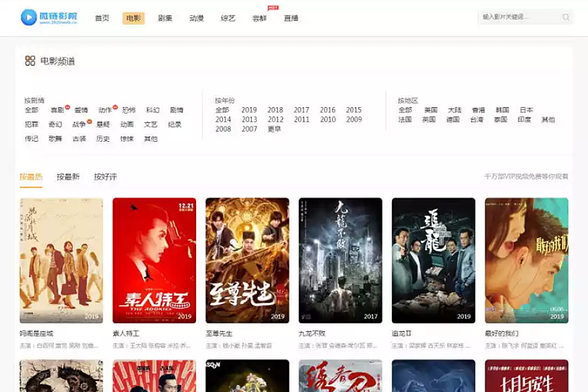Open the 剧集 nav item
Screen dimensions: 588x392
coord(165,18)
